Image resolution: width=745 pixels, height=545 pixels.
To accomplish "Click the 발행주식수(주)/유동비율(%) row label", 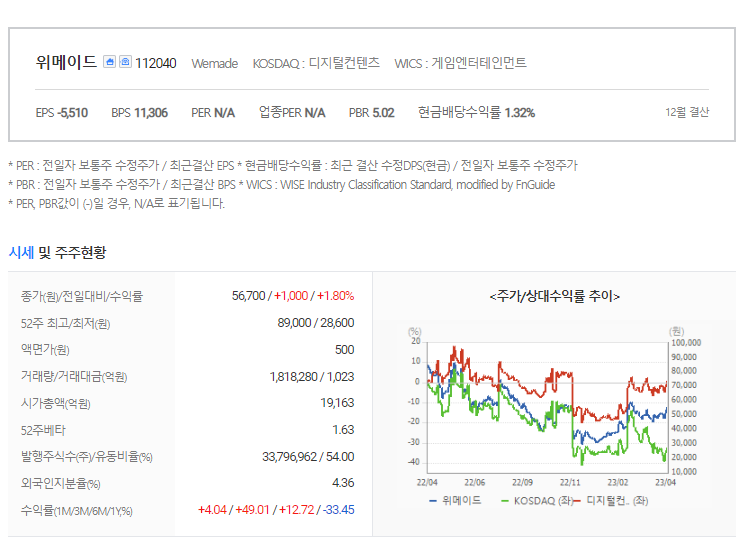I will click(86, 457).
